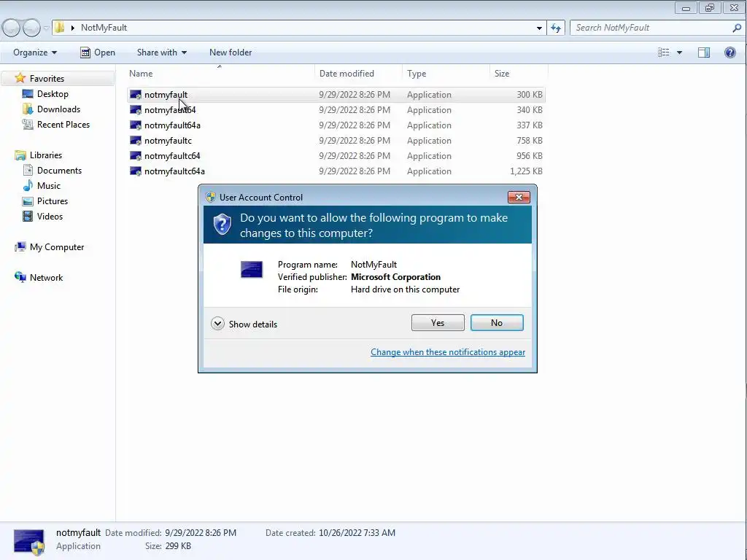
Task: Expand Show details chevron in UAC dialog
Action: [217, 324]
